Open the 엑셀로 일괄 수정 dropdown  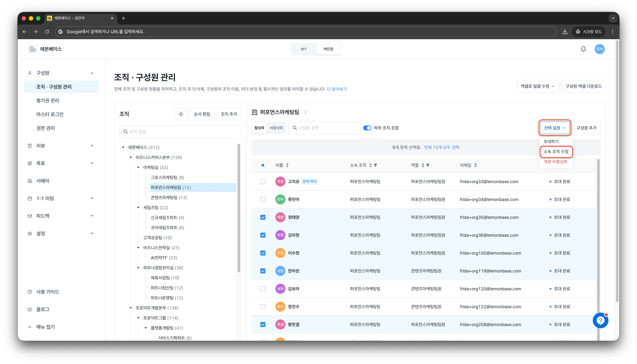coord(537,86)
